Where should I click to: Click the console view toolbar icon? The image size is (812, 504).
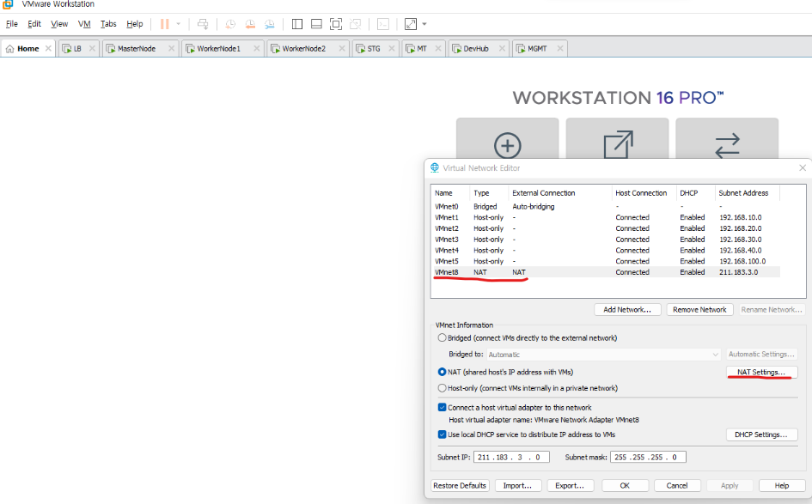(383, 24)
